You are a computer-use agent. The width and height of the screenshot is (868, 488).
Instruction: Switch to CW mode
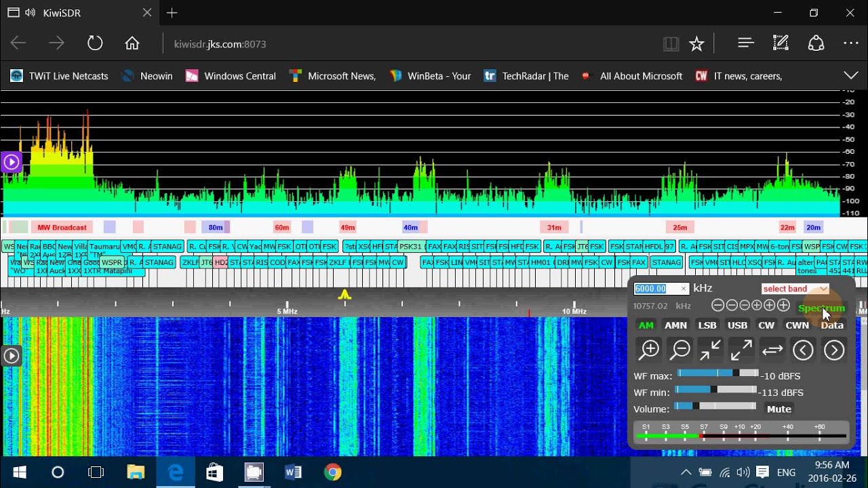coord(766,325)
